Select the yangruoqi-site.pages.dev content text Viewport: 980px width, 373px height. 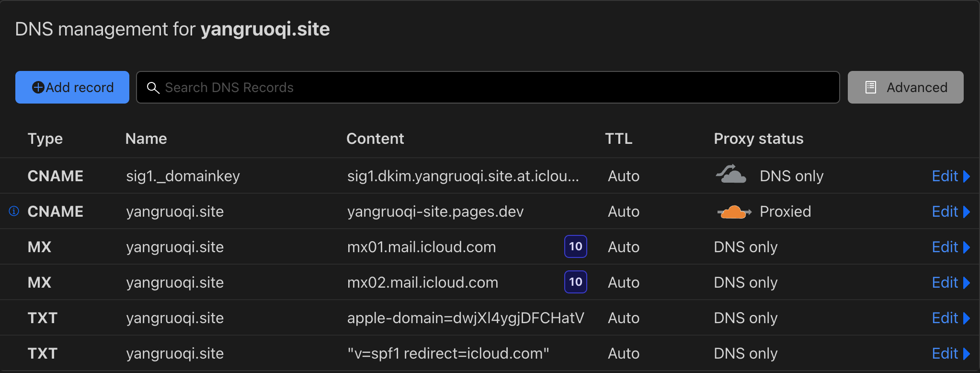[x=435, y=211]
